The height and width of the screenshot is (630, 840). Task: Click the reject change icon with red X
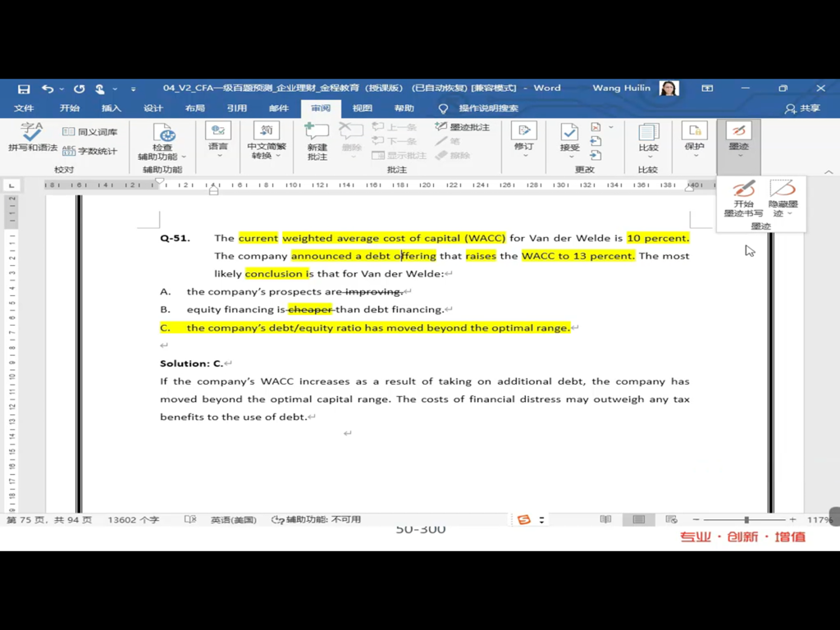(596, 127)
